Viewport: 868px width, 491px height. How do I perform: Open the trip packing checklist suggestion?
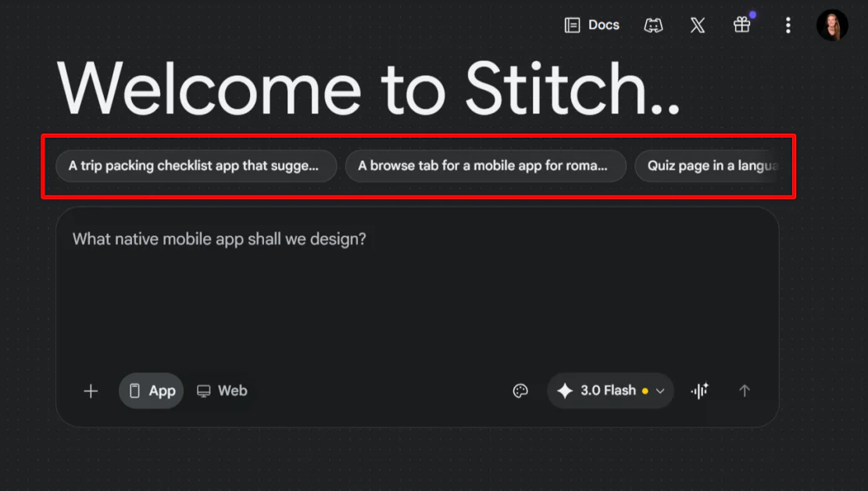[x=195, y=166]
